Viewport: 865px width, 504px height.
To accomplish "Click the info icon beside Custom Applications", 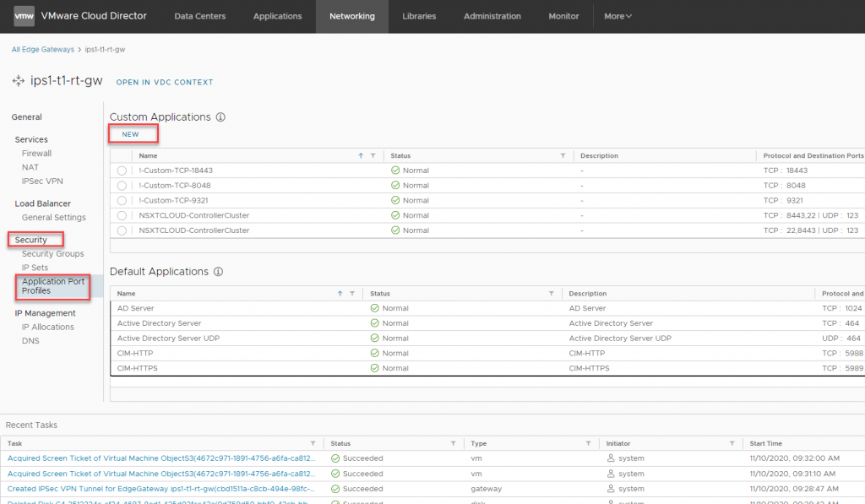I will click(220, 117).
